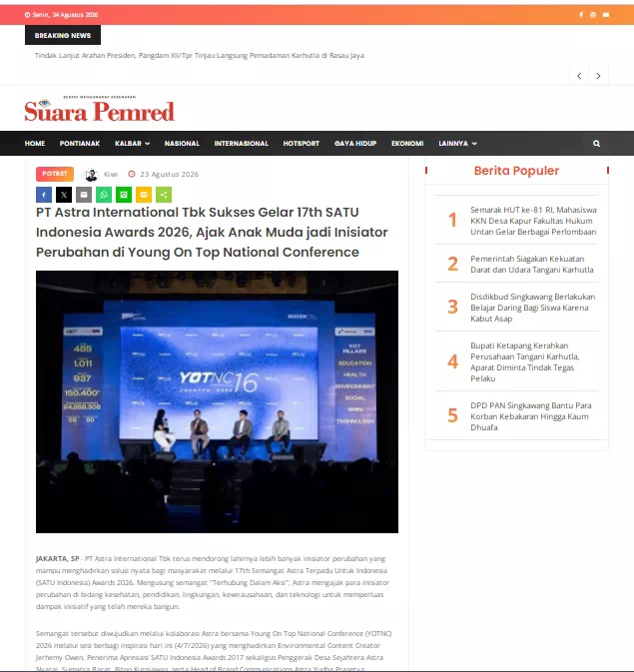Screen dimensions: 634x672
Task: Click the Berita Populer heading
Action: [x=516, y=171]
